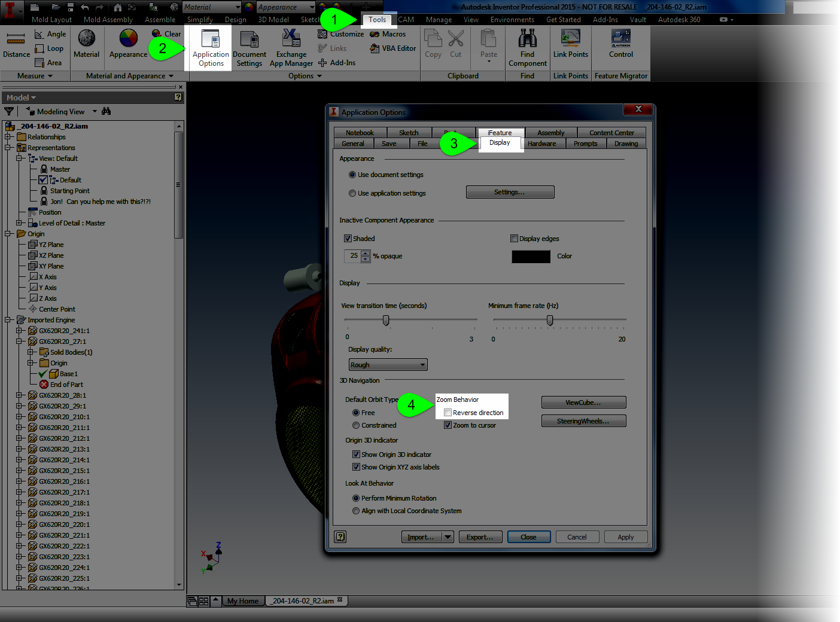This screenshot has height=622, width=840.
Task: Open Link Points tool
Action: [571, 44]
